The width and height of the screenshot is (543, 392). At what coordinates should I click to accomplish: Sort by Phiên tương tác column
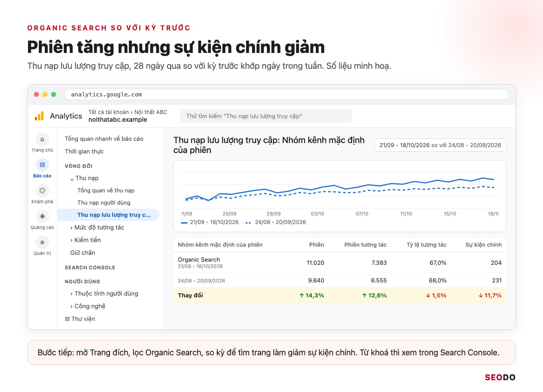pos(366,244)
